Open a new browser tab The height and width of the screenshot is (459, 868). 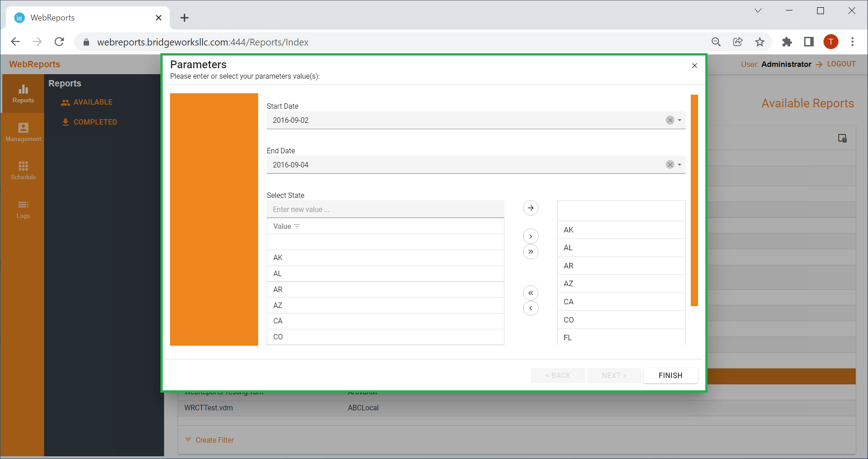coord(184,18)
